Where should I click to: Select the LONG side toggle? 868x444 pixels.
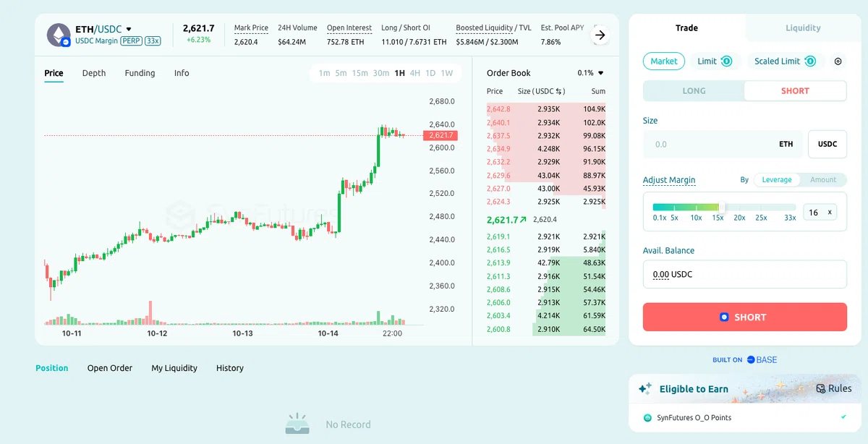[694, 91]
